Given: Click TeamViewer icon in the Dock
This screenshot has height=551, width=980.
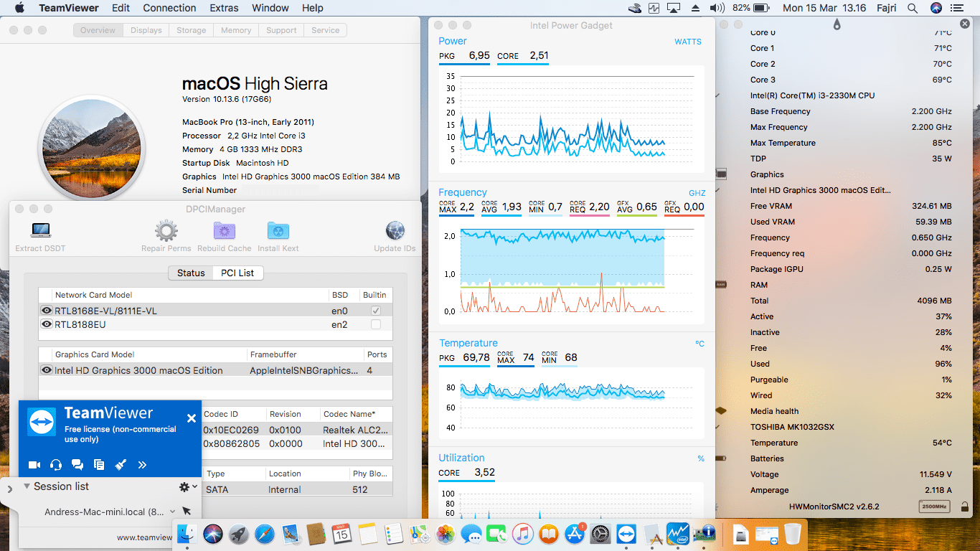Looking at the screenshot, I should [x=626, y=533].
